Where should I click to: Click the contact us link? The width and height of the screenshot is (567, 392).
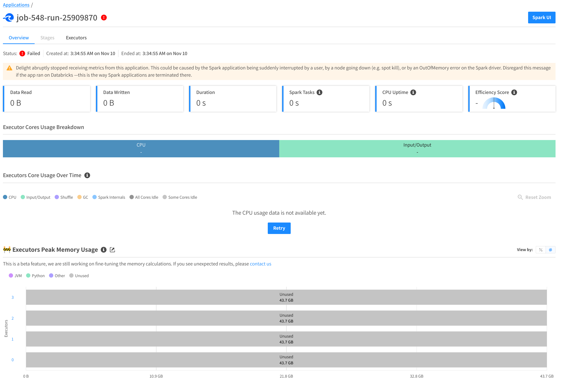click(260, 264)
